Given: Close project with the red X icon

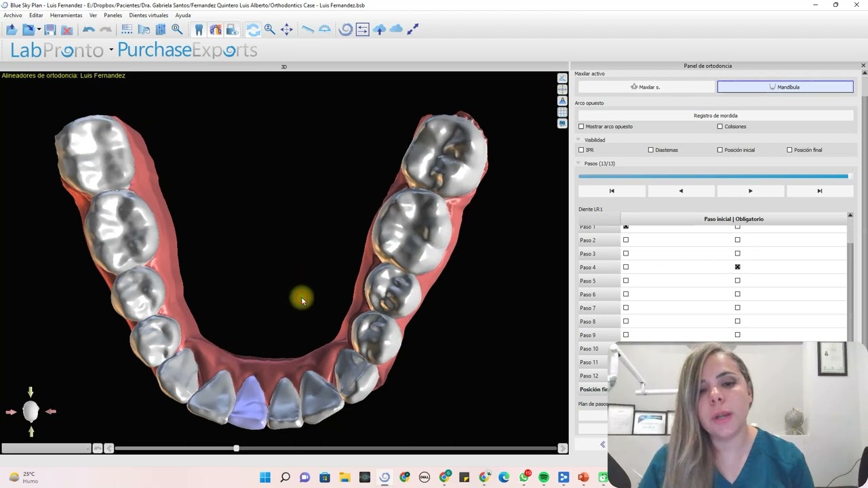Looking at the screenshot, I should coord(66,30).
